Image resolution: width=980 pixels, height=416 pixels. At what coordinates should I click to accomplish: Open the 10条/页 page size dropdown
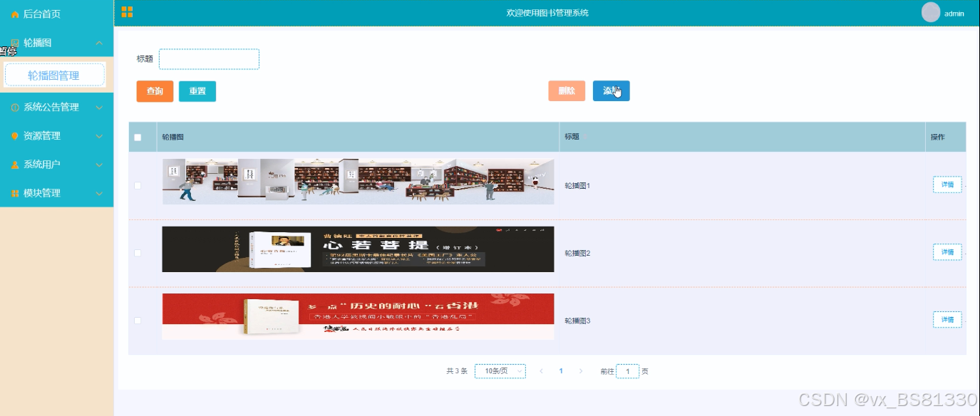(500, 371)
